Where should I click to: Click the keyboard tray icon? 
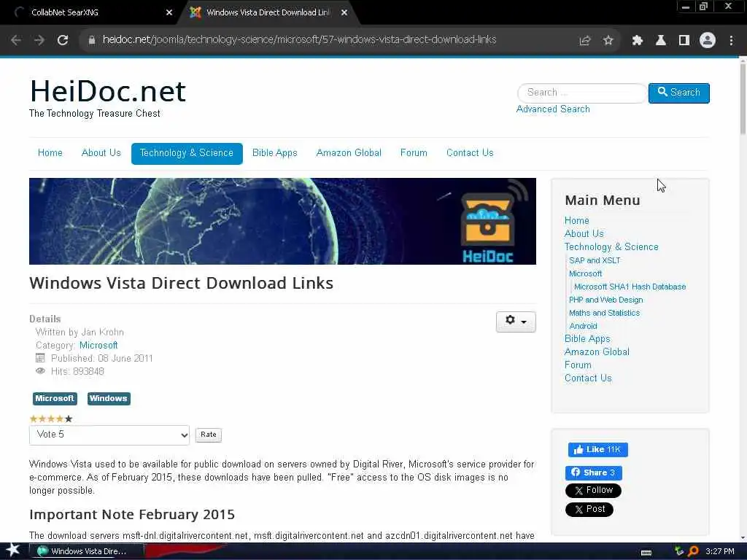coord(646,552)
